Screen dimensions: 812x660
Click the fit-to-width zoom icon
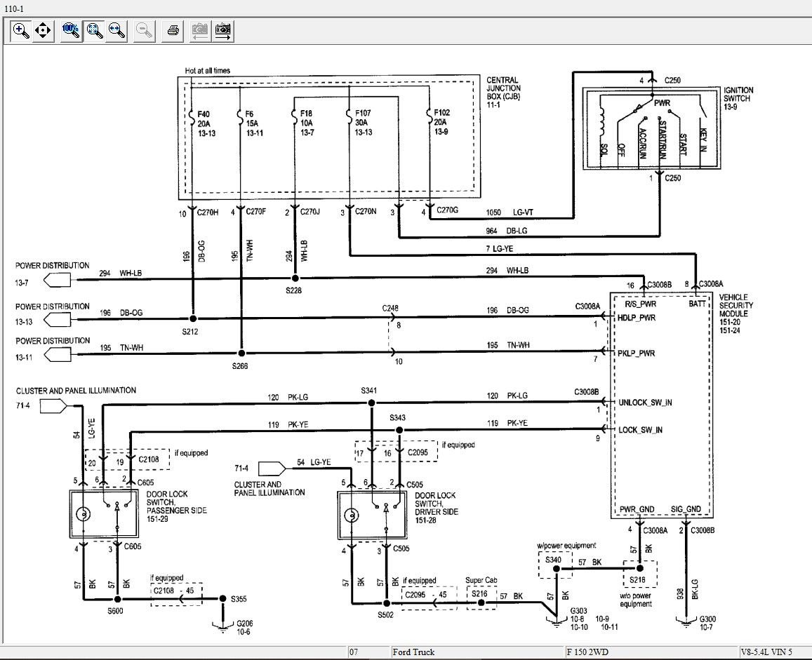117,30
